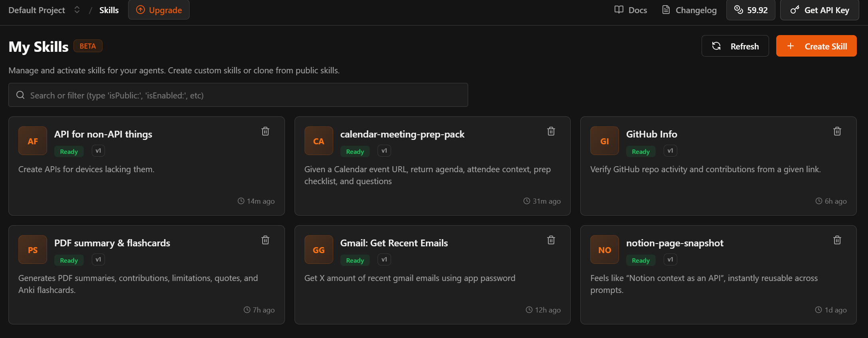868x338 pixels.
Task: Click the AF skill avatar icon
Action: (x=33, y=141)
